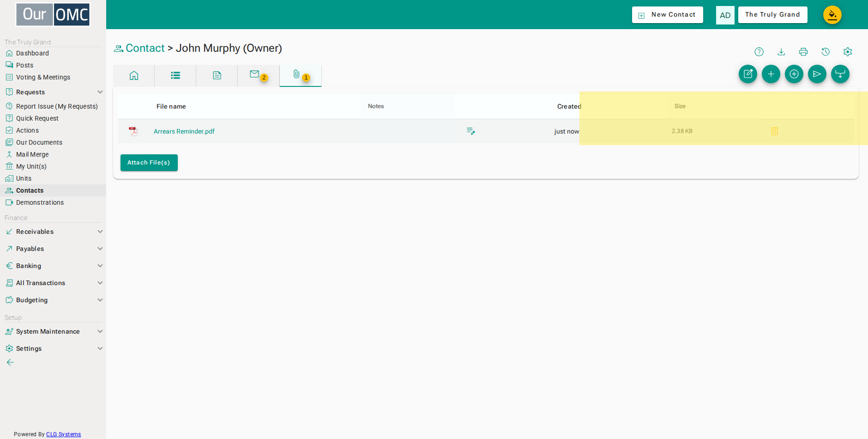Collapse the sidebar with the back arrow
Screen dimensions: 868x439
[x=10, y=362]
